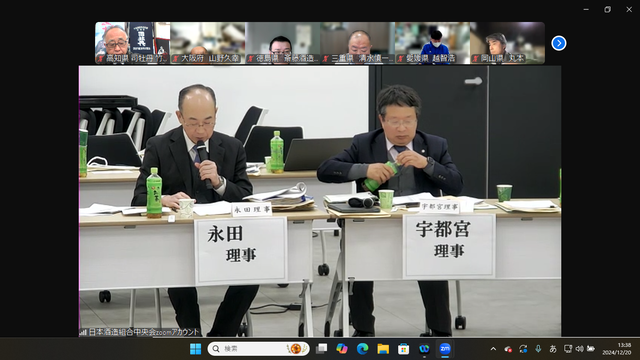Image resolution: width=640 pixels, height=360 pixels.
Task: Select the 徳島県 participant video thumbnail
Action: pos(283,43)
